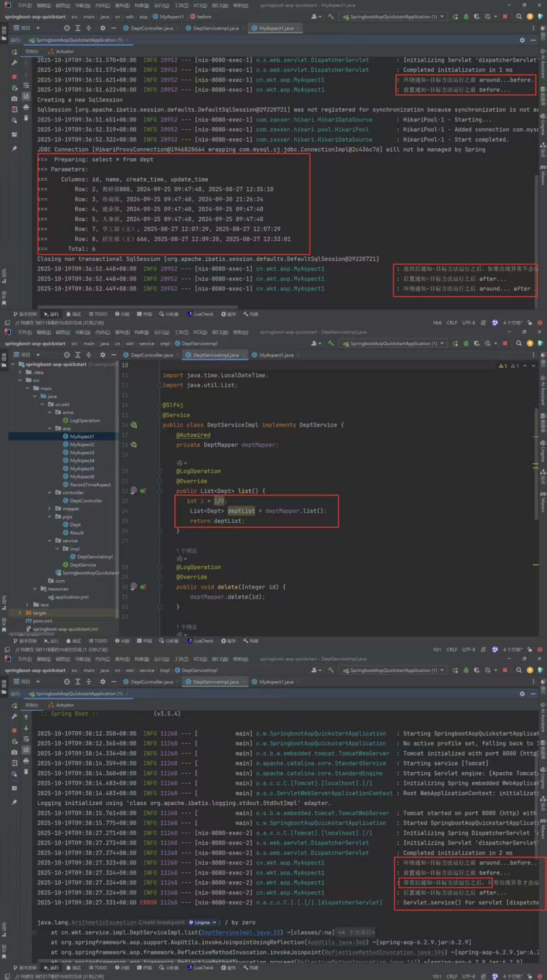Select the highlighted MyAspect1.java editor tab
The height and width of the screenshot is (980, 547).
pos(276,28)
